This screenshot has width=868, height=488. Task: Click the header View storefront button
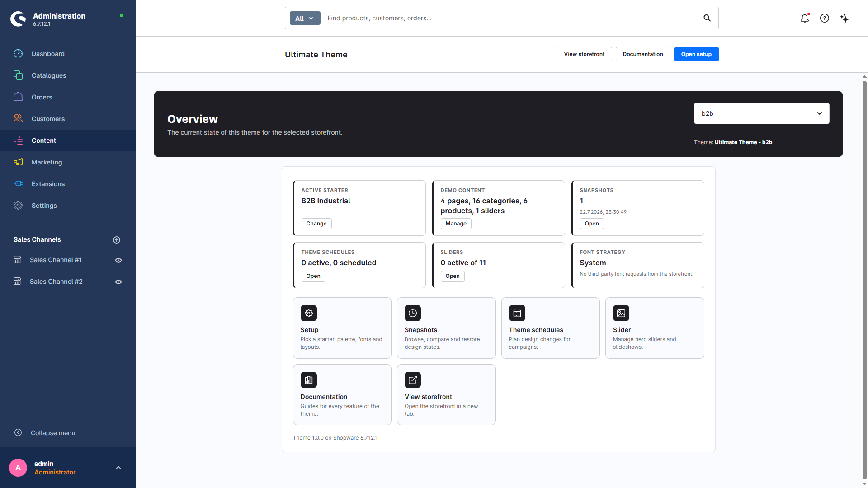pyautogui.click(x=584, y=54)
